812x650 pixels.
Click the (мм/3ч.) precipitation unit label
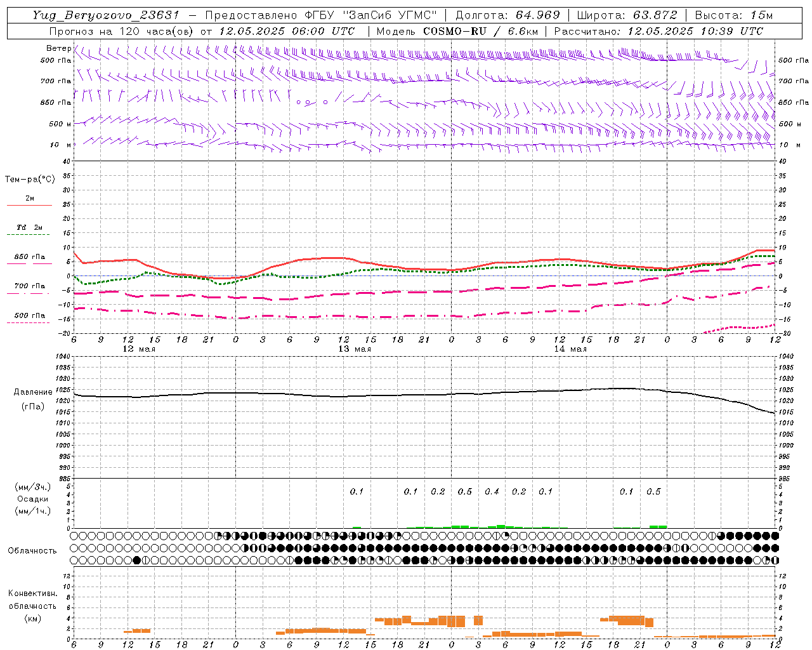click(x=33, y=487)
